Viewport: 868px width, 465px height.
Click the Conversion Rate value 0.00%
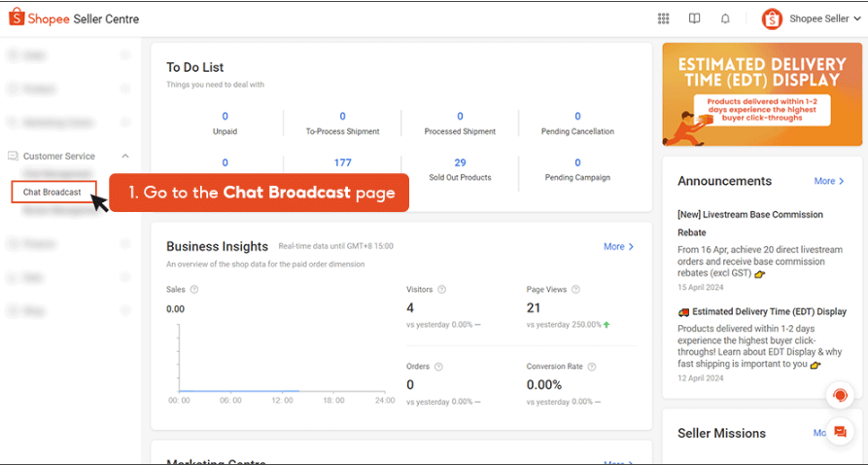[544, 384]
